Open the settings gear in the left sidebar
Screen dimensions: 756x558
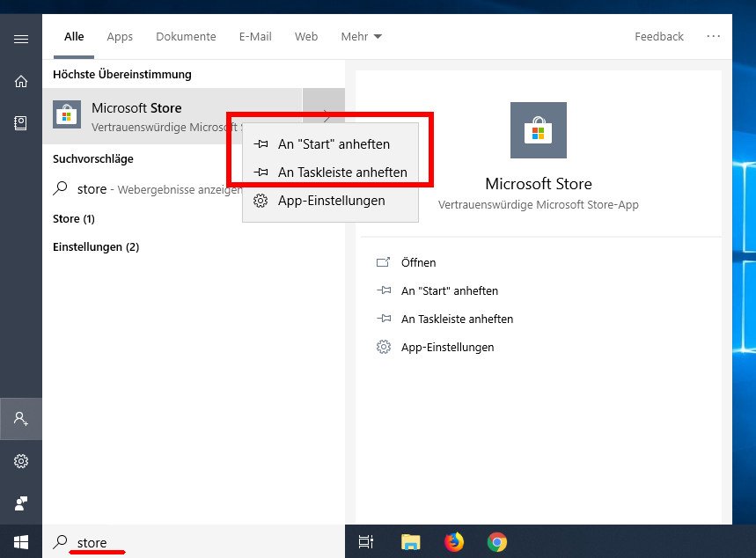[20, 460]
